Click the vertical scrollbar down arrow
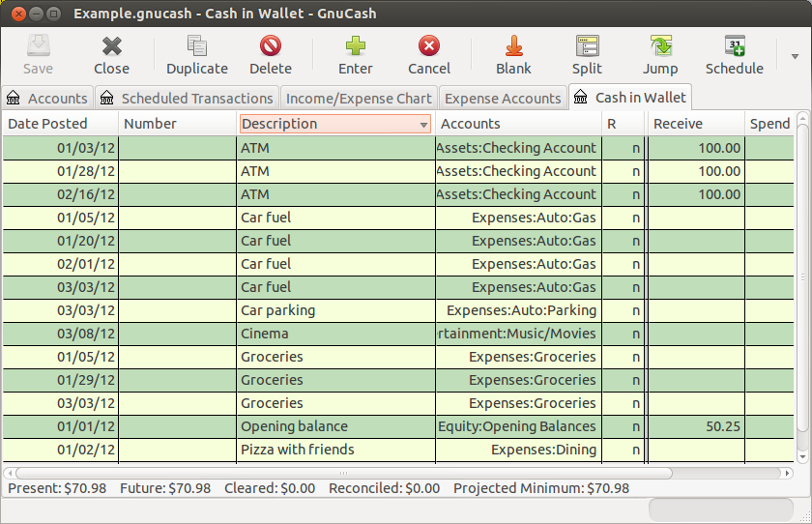The width and height of the screenshot is (812, 524). point(802,456)
